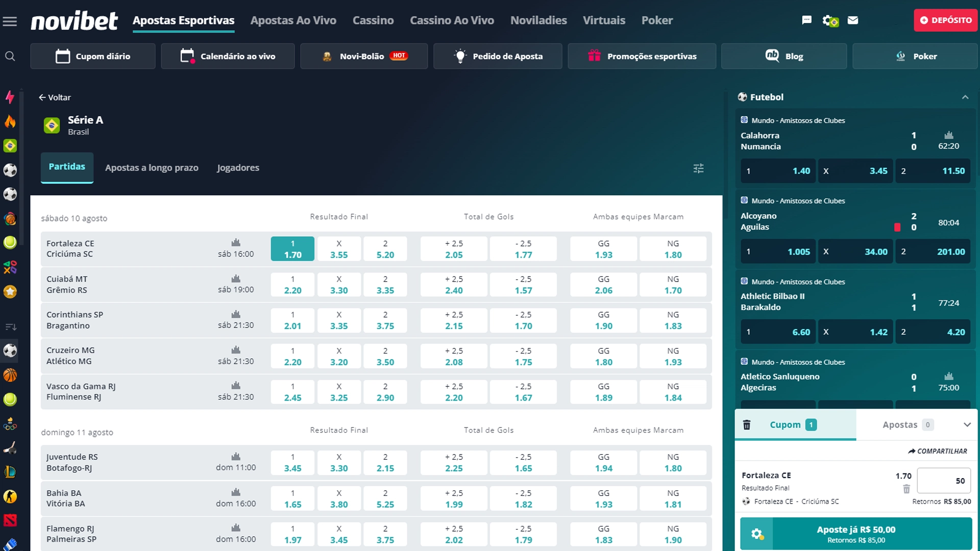980x551 pixels.
Task: Click the pink lightning bolt sidebar icon
Action: (x=10, y=97)
